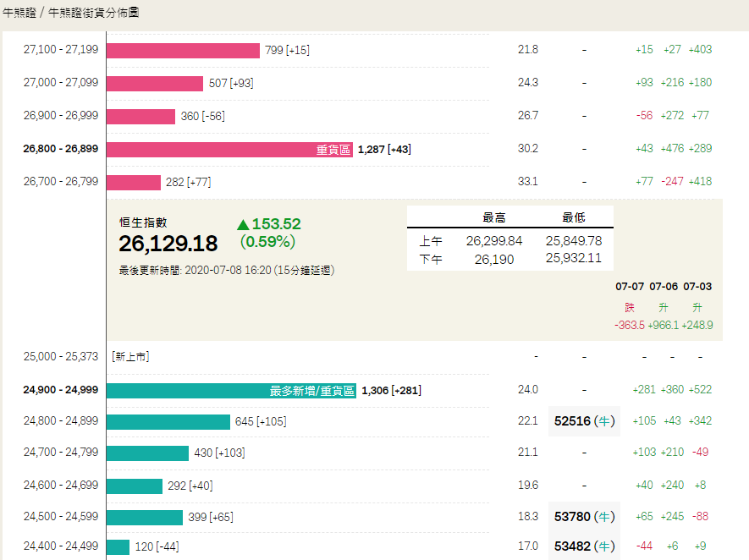Click the bar value 292 [+40]
Viewport: 749px width, 560px height.
190,486
